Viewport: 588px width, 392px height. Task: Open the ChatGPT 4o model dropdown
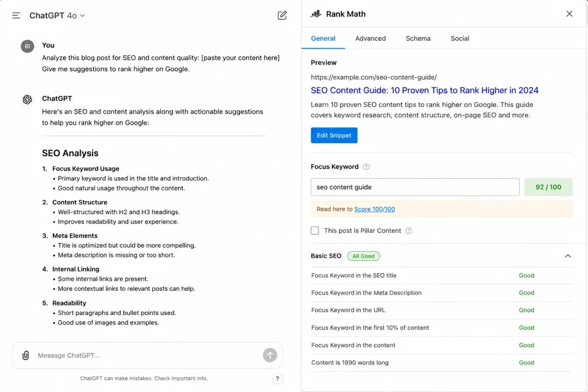57,15
